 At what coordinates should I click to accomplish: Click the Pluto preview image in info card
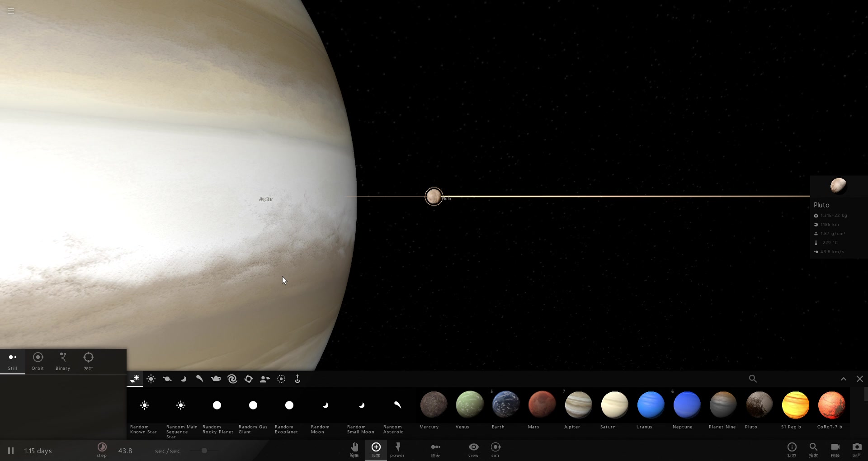click(x=838, y=186)
